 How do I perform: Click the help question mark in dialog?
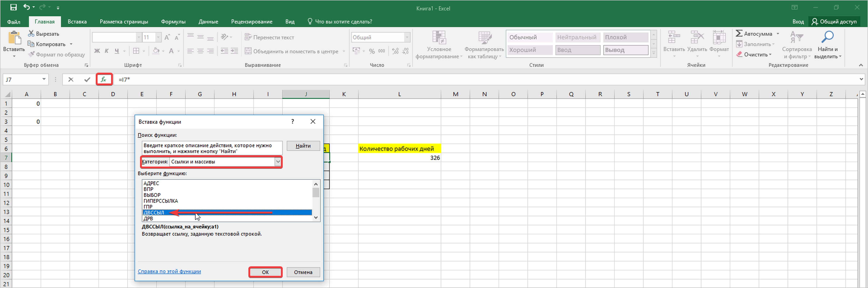(292, 122)
